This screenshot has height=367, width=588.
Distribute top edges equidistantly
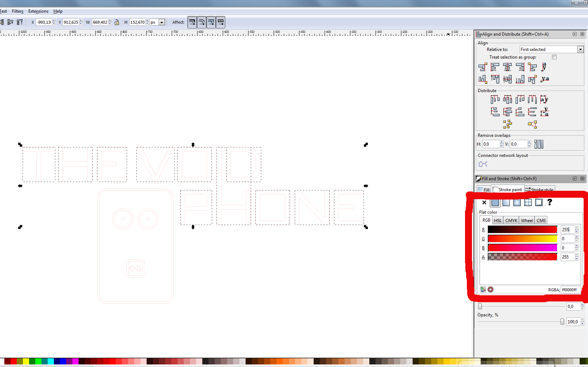pos(495,112)
